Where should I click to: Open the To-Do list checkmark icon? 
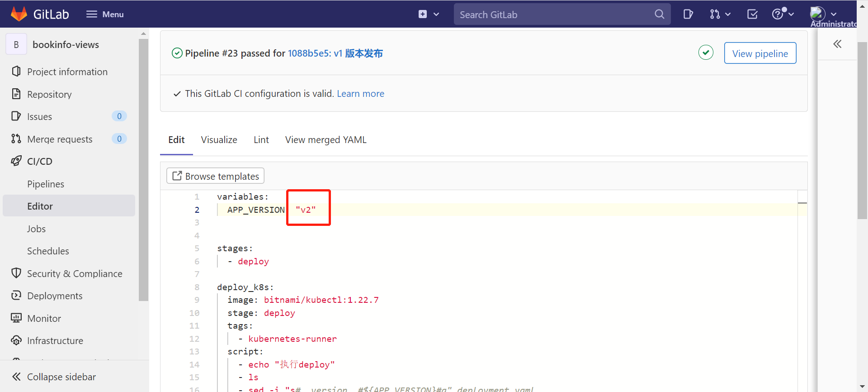[752, 14]
